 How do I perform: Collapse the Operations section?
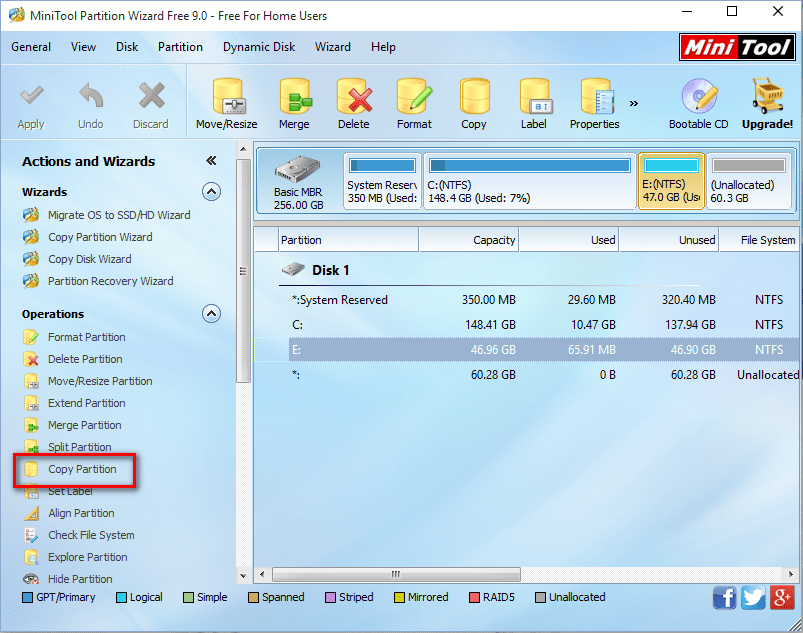tap(210, 313)
